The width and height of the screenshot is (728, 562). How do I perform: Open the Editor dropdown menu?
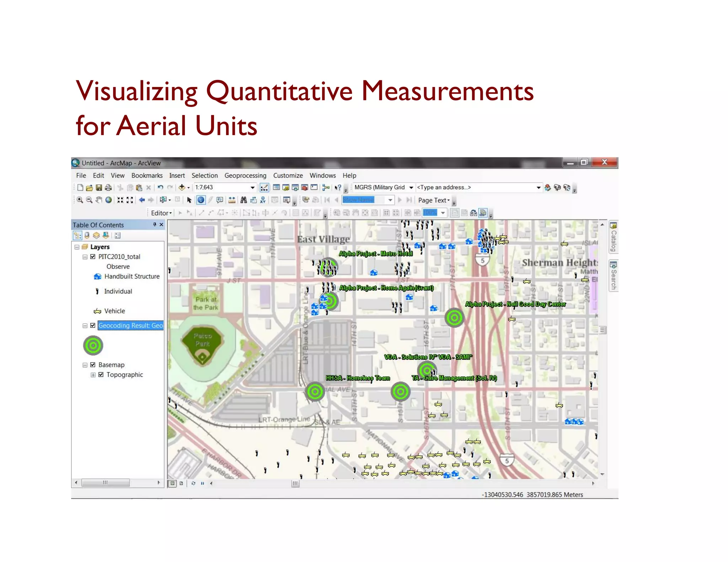(161, 213)
